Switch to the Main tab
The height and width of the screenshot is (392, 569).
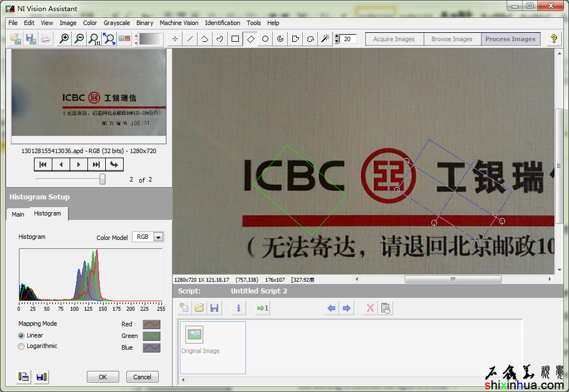[x=18, y=214]
